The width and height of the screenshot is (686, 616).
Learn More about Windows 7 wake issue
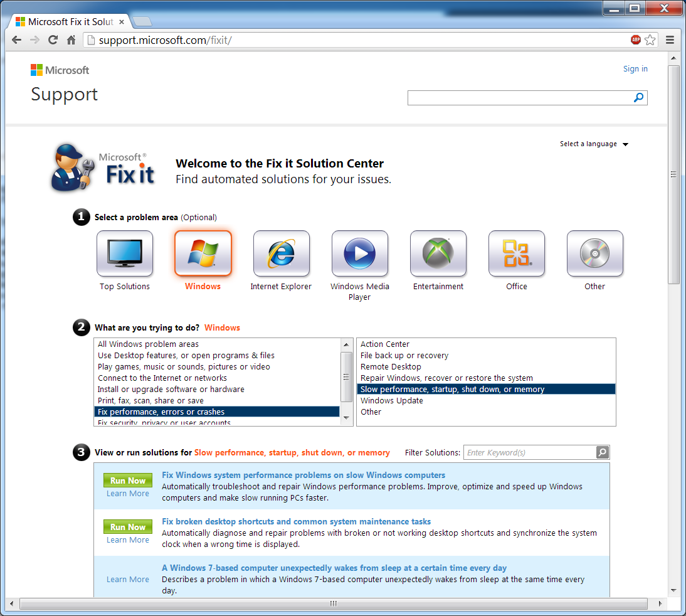pyautogui.click(x=128, y=579)
